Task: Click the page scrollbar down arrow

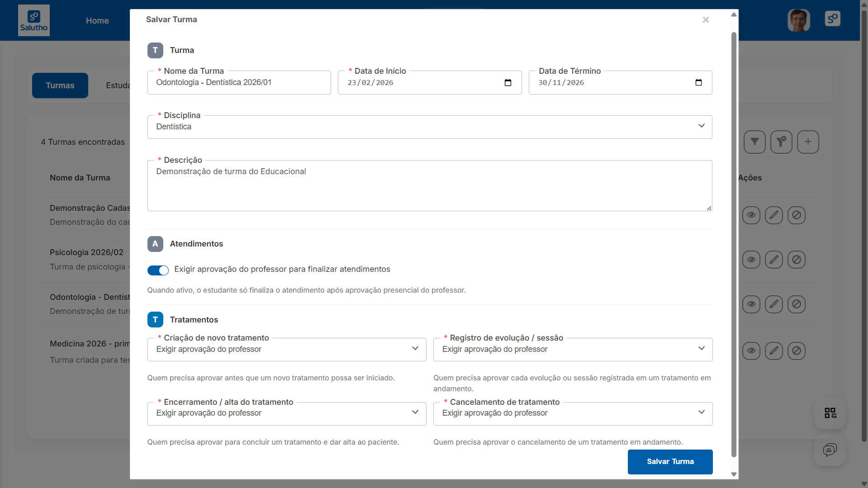Action: 864,484
